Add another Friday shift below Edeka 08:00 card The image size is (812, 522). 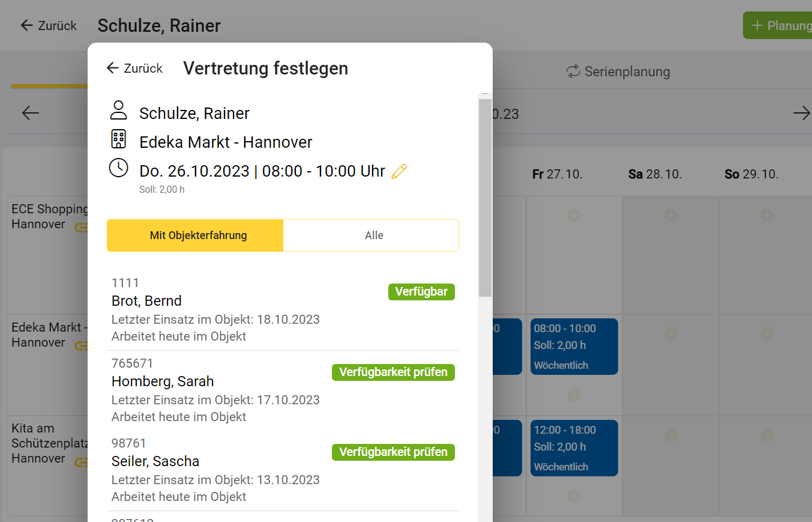[574, 395]
